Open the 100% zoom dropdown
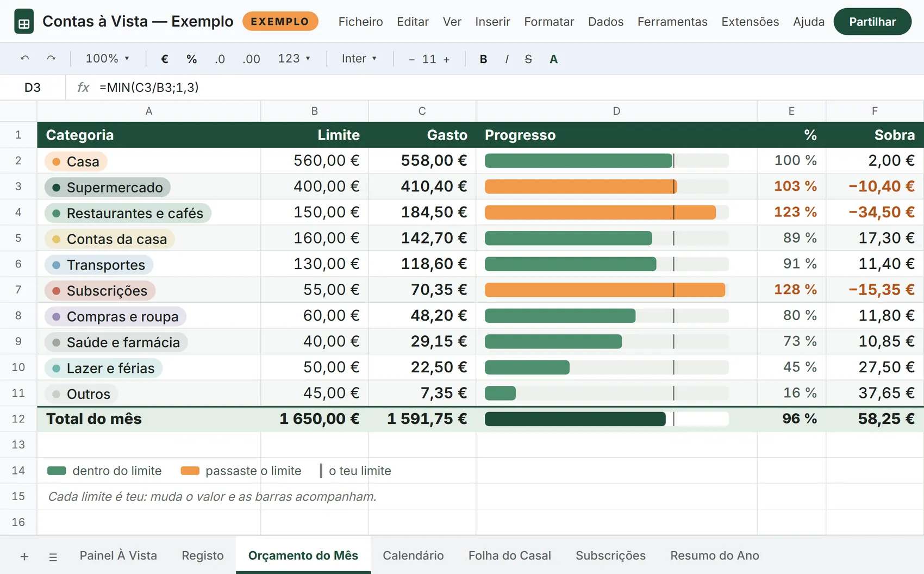The image size is (924, 574). click(x=107, y=59)
